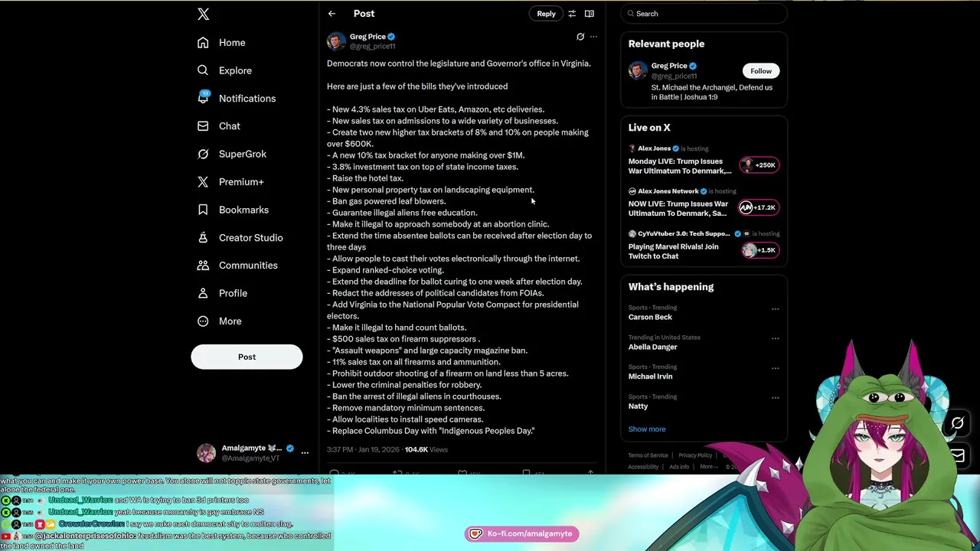The width and height of the screenshot is (980, 551).
Task: Click the Grok floating icon at right edge
Action: coord(957,423)
